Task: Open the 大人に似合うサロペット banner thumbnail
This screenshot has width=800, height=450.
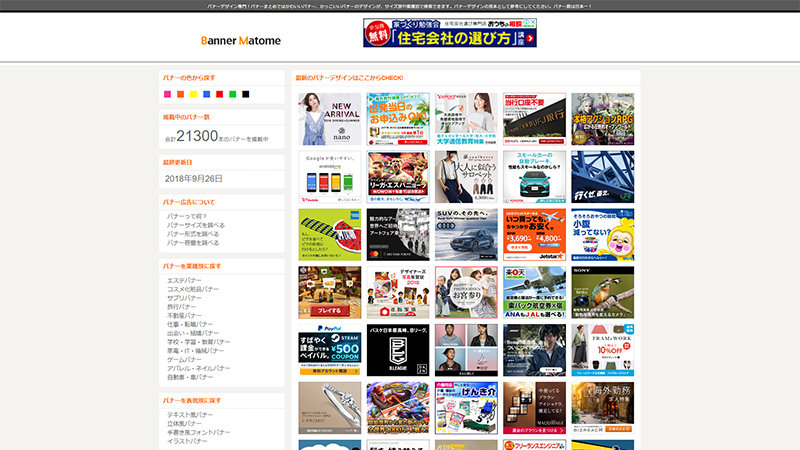Action: [x=466, y=177]
